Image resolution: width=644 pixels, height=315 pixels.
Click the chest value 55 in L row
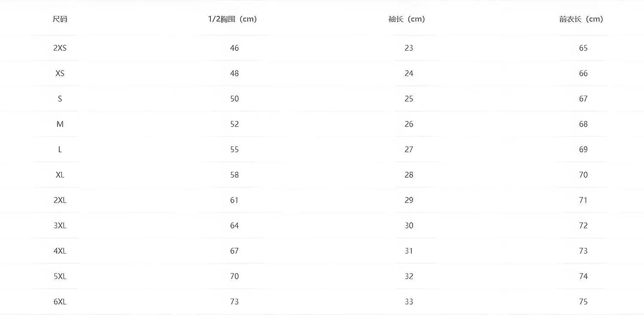click(x=234, y=149)
